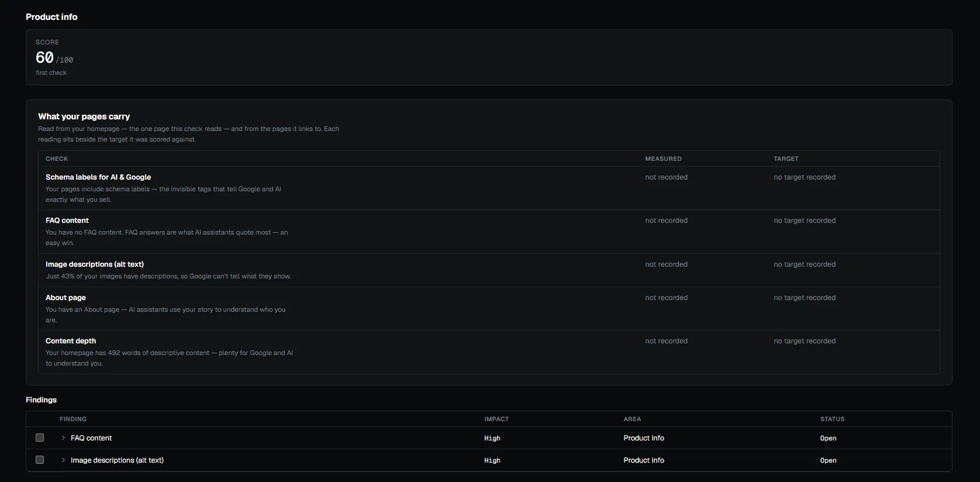The width and height of the screenshot is (980, 482).
Task: Click Product info area in FAQ content row
Action: tap(644, 438)
